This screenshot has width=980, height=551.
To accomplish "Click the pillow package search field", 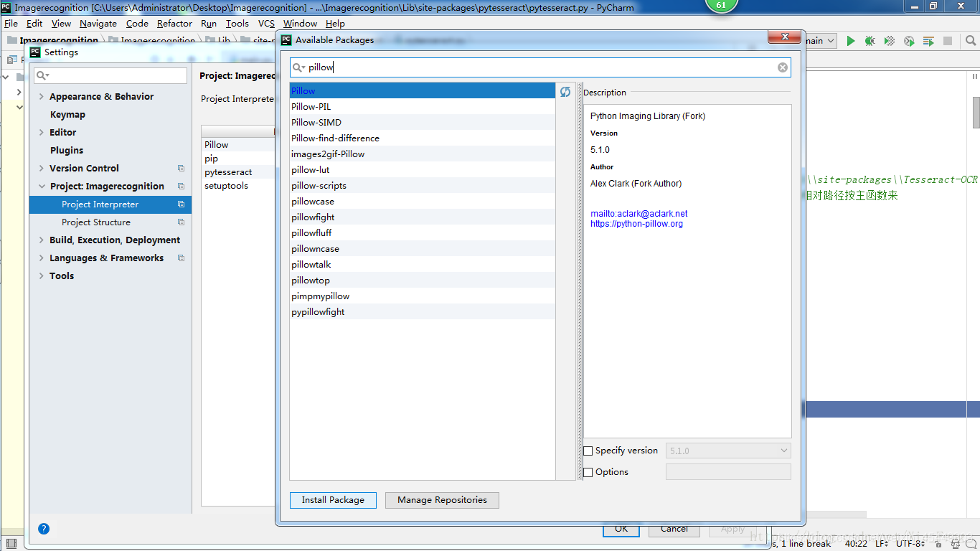I will (540, 67).
